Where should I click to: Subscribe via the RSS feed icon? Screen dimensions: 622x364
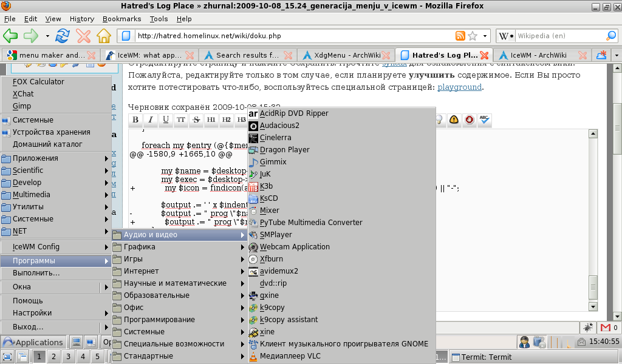(460, 36)
